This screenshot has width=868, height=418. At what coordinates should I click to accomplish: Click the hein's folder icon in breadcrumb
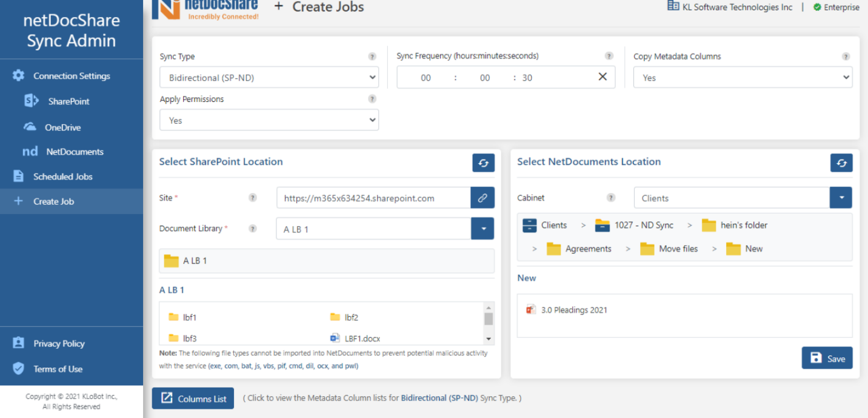pos(709,225)
